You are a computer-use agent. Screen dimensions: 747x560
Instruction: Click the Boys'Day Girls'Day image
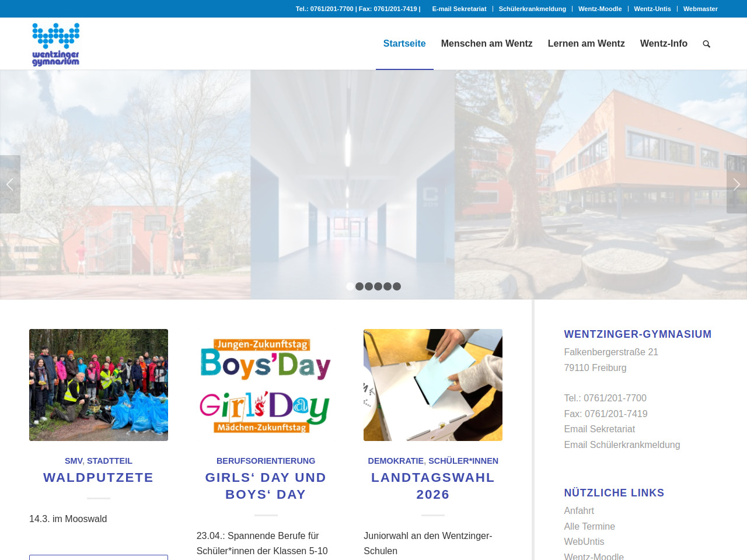[266, 385]
